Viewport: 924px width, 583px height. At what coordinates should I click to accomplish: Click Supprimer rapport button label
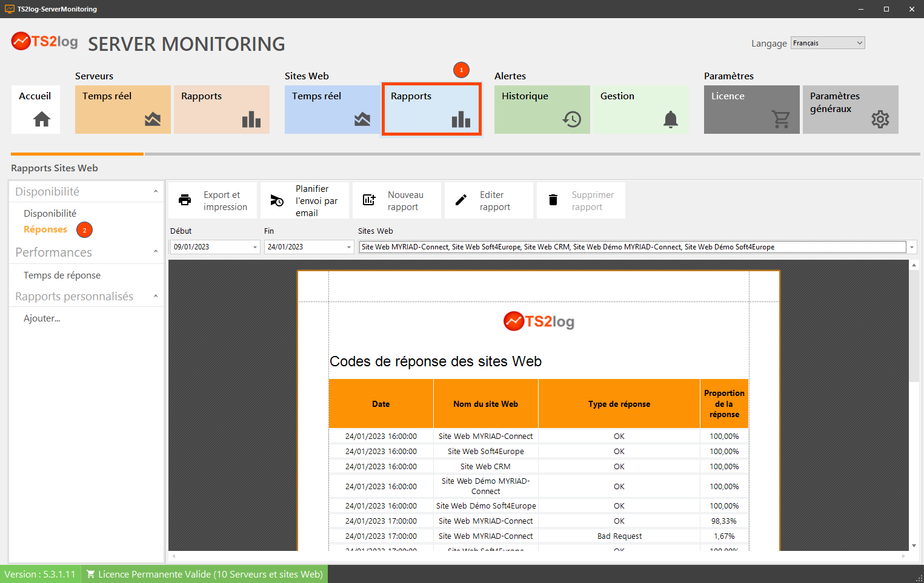pos(593,201)
